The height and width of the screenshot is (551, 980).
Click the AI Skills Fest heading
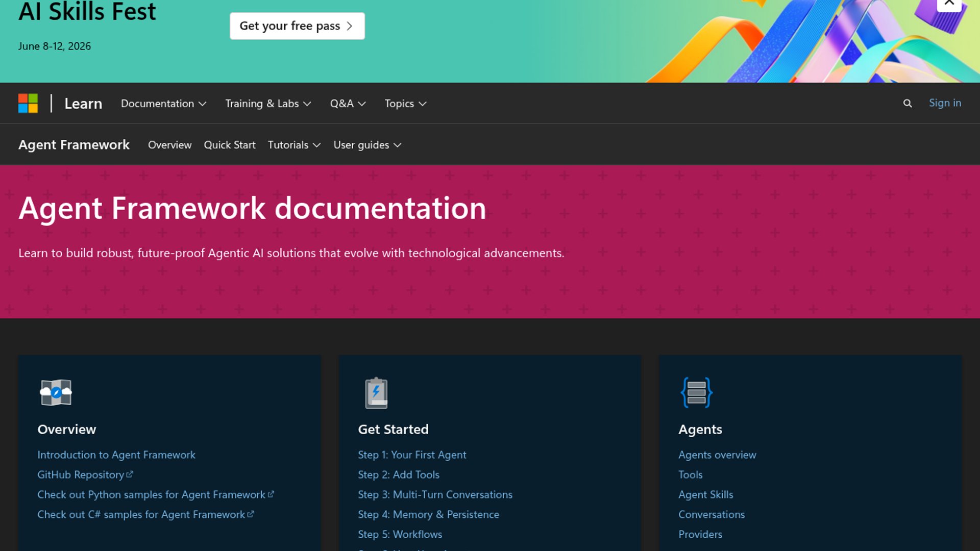click(87, 11)
